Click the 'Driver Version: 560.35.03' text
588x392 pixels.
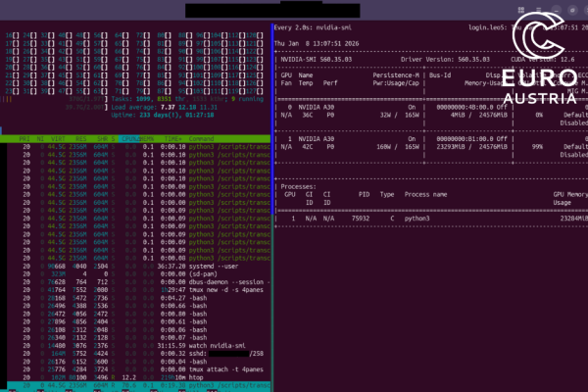[x=445, y=60]
